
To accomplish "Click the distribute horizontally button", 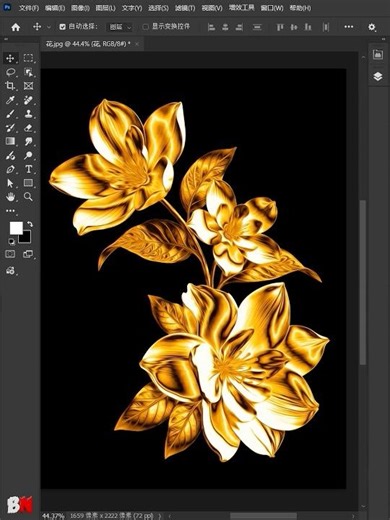I will click(x=326, y=27).
